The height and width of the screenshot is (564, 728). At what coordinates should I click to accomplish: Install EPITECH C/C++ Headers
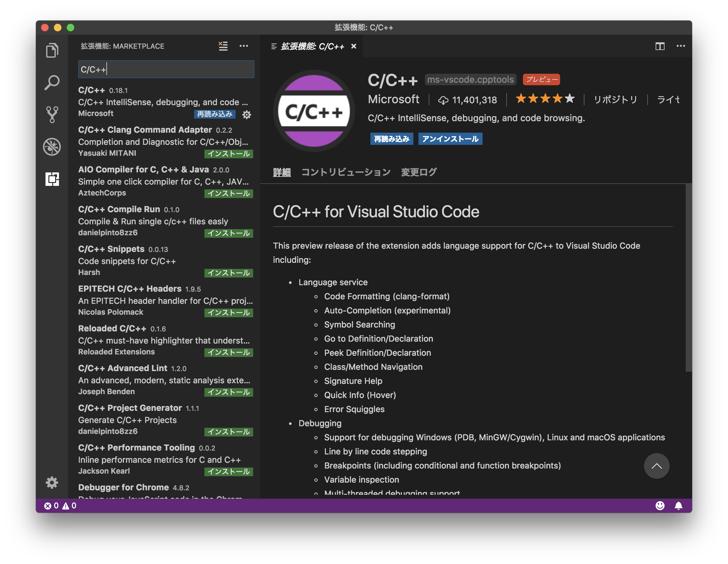click(229, 313)
